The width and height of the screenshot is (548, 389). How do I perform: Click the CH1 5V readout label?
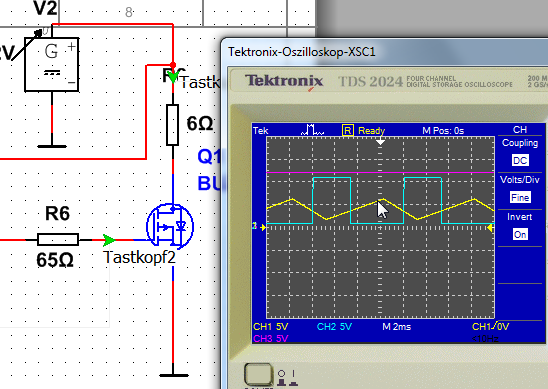click(x=271, y=327)
